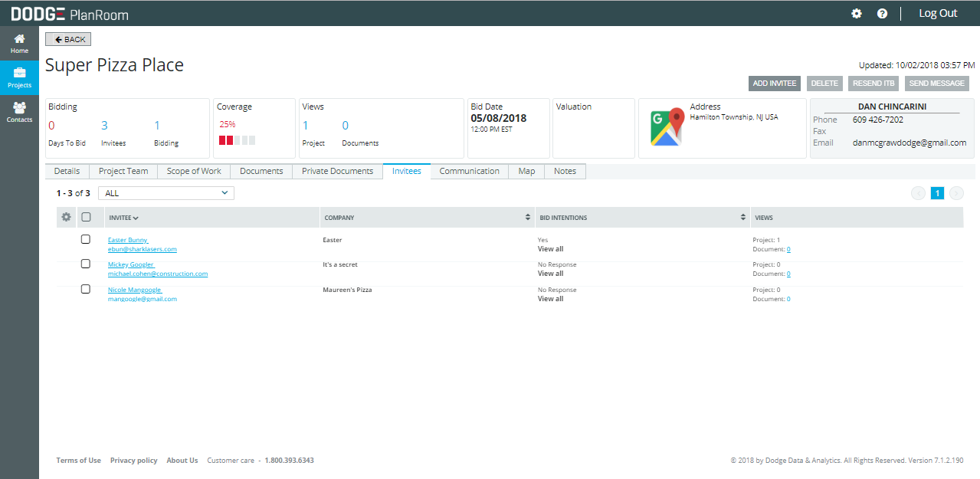Open table column settings gear
The width and height of the screenshot is (980, 479).
point(67,217)
